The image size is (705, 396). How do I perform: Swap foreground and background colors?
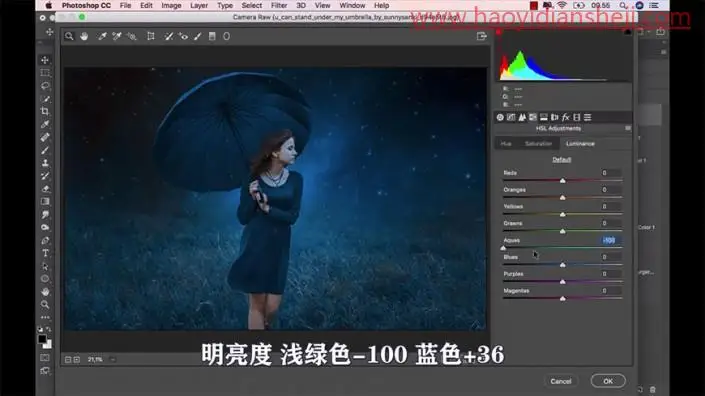(49, 329)
